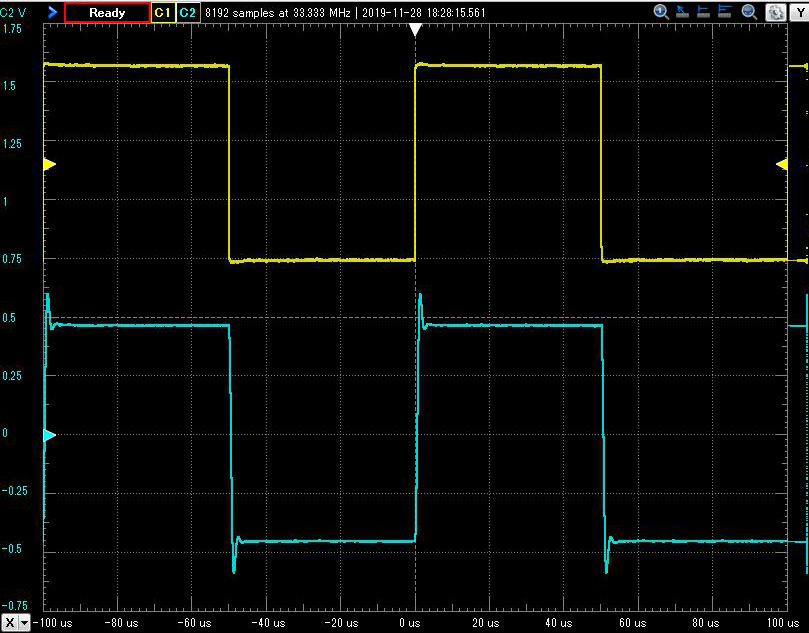Click the 1.5 voltage axis label

[x=11, y=85]
